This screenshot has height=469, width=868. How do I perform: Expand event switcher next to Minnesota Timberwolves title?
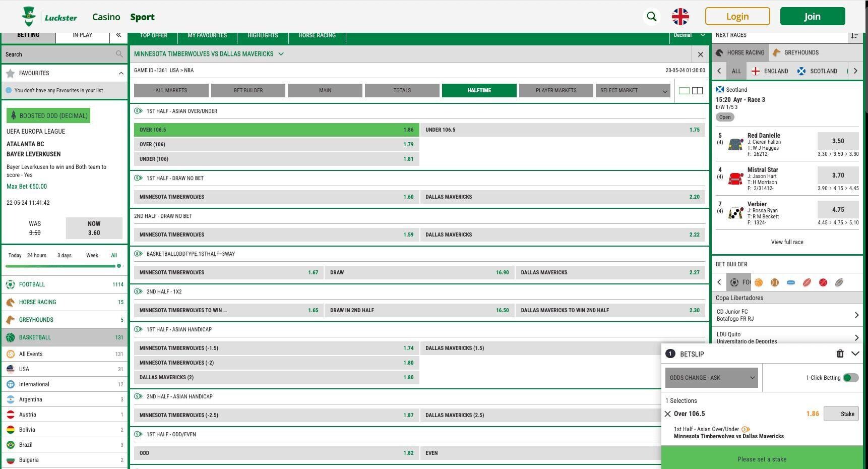281,54
